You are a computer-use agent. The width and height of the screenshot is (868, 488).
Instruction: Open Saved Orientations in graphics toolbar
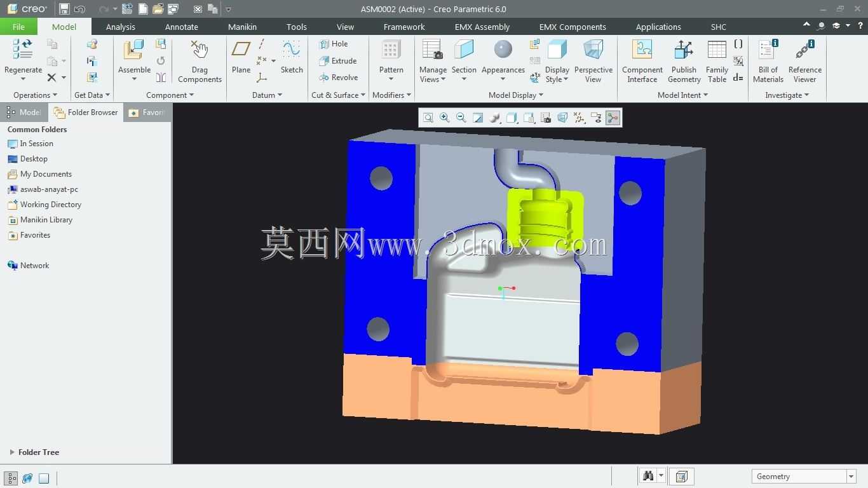click(529, 118)
